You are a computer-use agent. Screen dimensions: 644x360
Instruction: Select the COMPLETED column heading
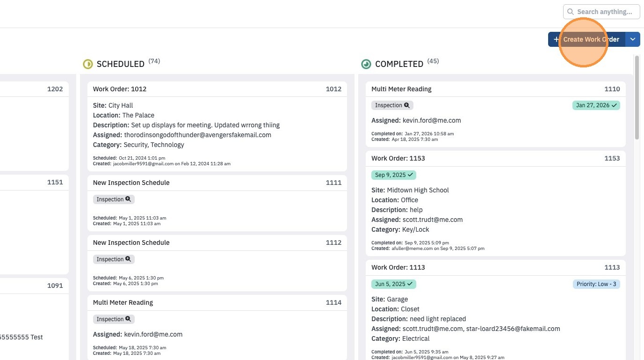(399, 64)
